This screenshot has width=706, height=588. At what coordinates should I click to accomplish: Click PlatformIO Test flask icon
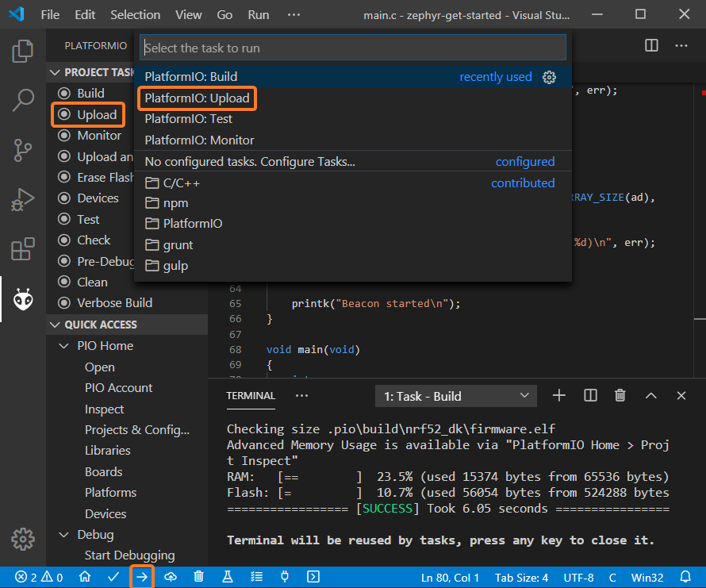coord(228,577)
